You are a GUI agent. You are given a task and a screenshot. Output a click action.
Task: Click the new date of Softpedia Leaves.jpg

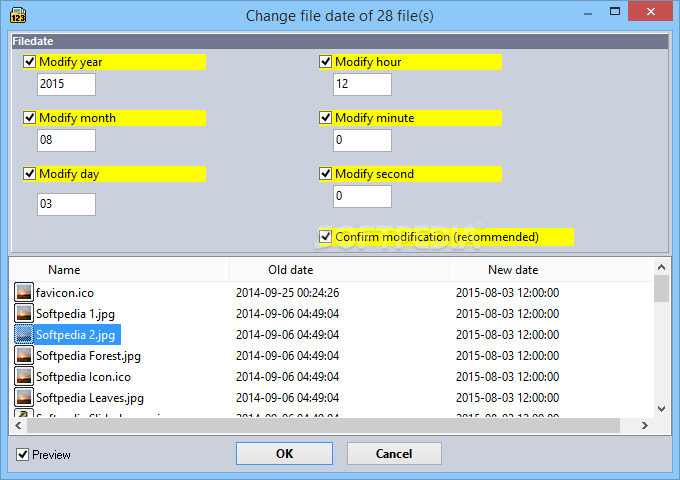(507, 398)
